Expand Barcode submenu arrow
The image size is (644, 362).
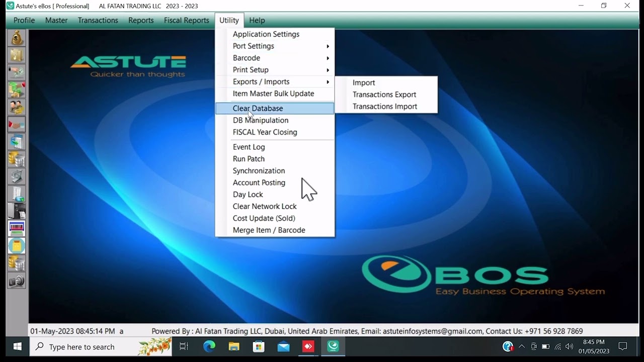click(328, 58)
